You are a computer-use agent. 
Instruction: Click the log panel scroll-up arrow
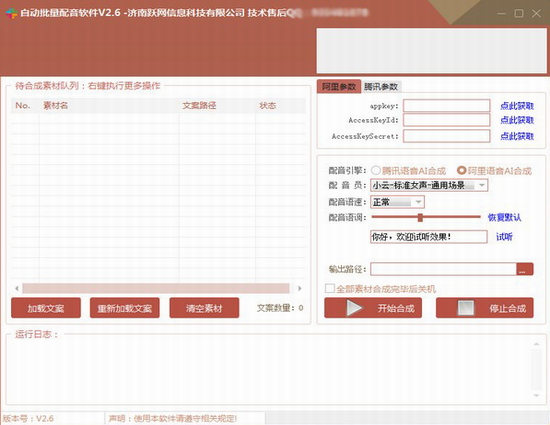[x=536, y=344]
